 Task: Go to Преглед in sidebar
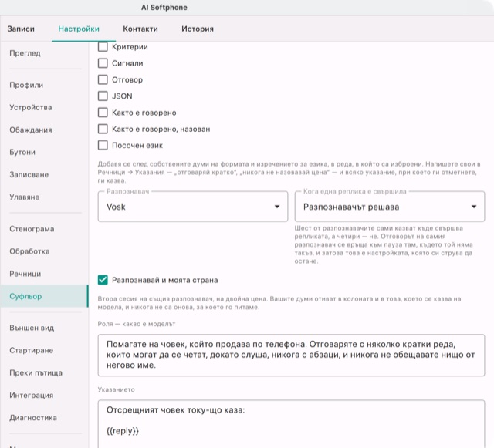pyautogui.click(x=44, y=53)
